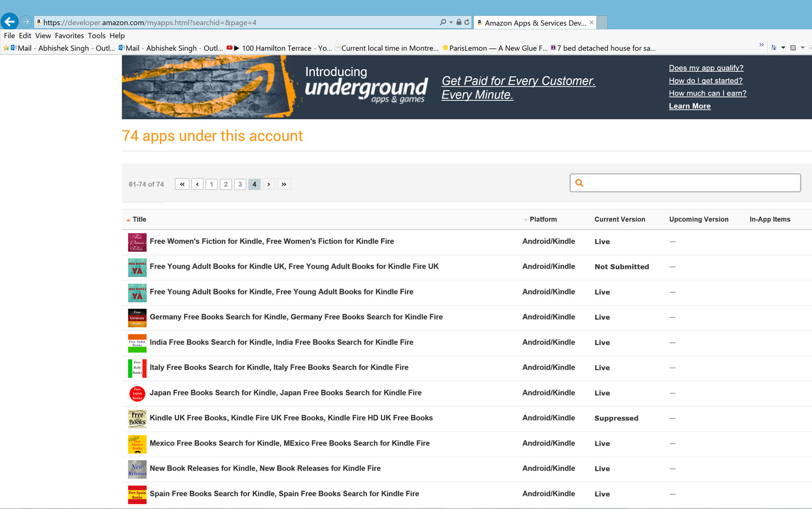The image size is (812, 509).
Task: Go to the last page with the double-right arrow
Action: tap(284, 184)
